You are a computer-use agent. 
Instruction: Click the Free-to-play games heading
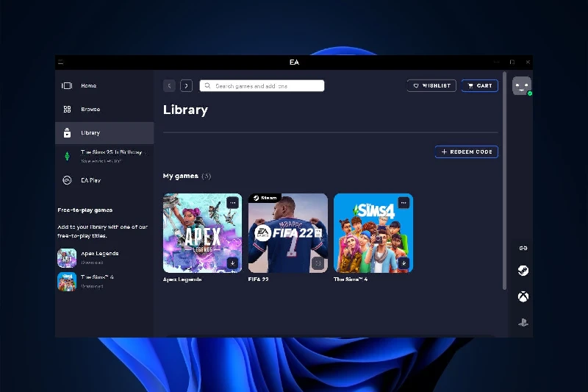click(x=85, y=210)
